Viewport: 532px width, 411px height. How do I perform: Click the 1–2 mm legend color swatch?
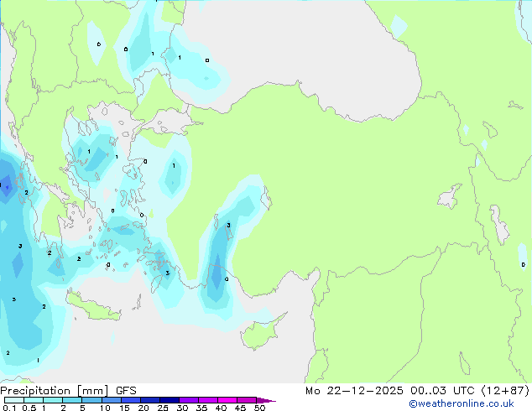pos(53,400)
